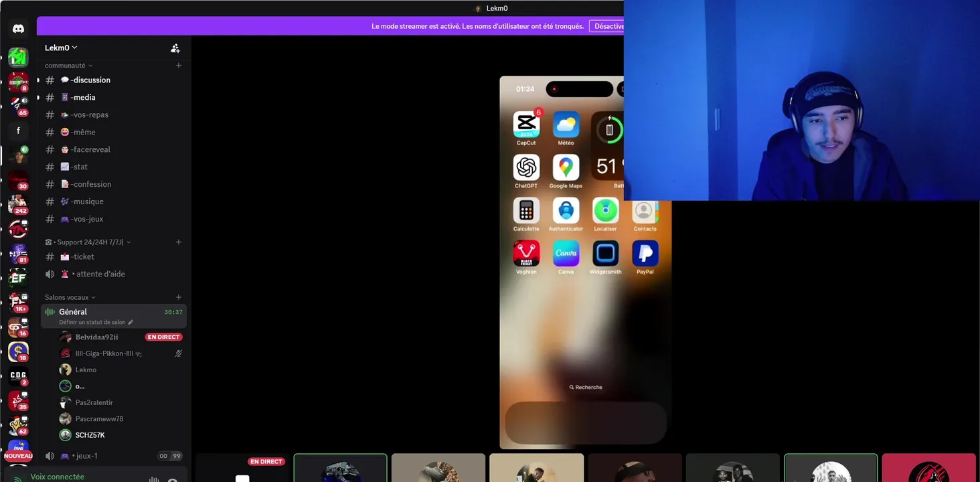Open the -confession text channel
This screenshot has width=980, height=482.
114,185
